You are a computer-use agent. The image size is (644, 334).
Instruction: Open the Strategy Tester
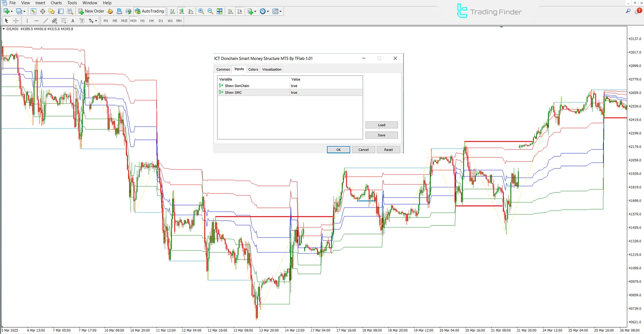(70, 11)
